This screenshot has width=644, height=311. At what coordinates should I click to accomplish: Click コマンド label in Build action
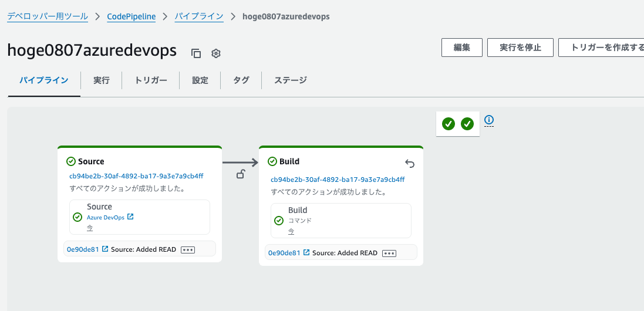point(300,220)
